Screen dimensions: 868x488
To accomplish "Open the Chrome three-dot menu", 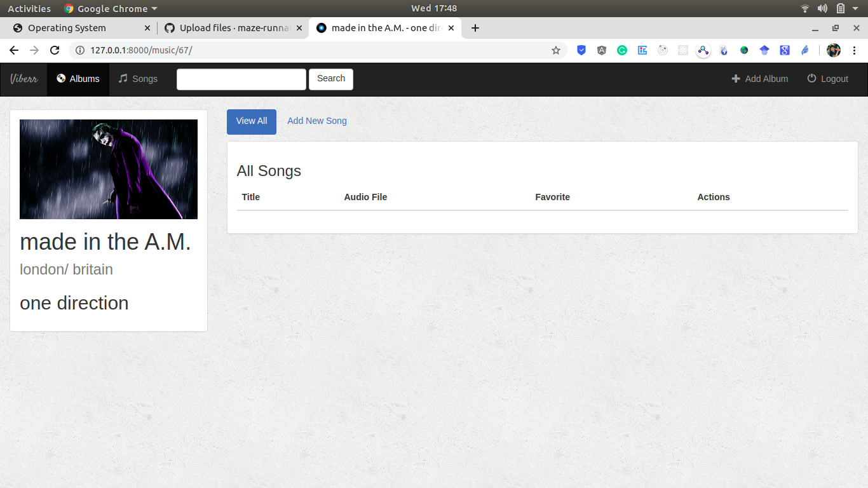I will coord(854,50).
